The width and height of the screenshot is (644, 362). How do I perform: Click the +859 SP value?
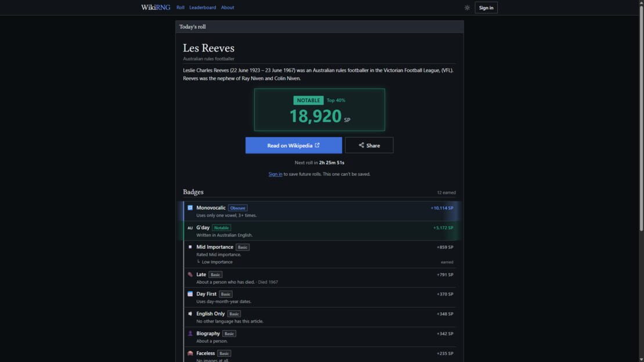pos(445,247)
